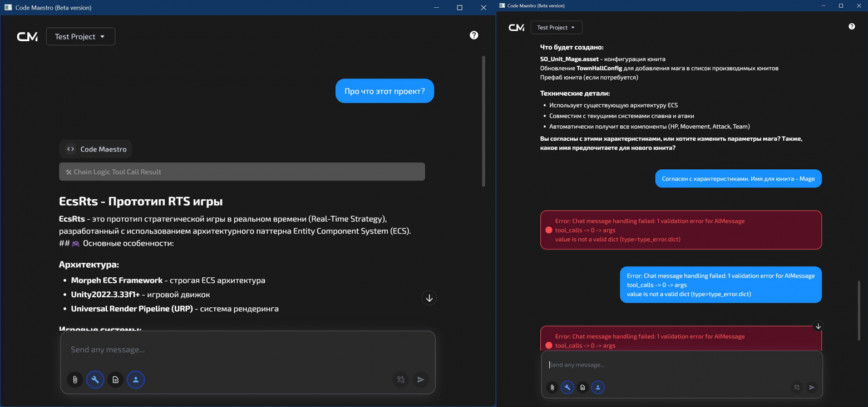
Task: Click the send arrow in right window
Action: (x=812, y=388)
